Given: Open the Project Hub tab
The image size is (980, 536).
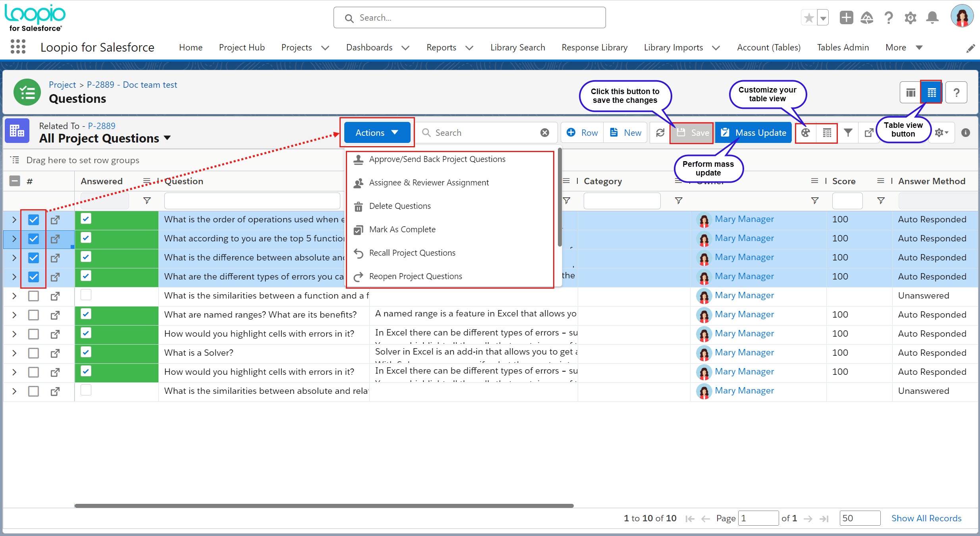Looking at the screenshot, I should tap(241, 48).
